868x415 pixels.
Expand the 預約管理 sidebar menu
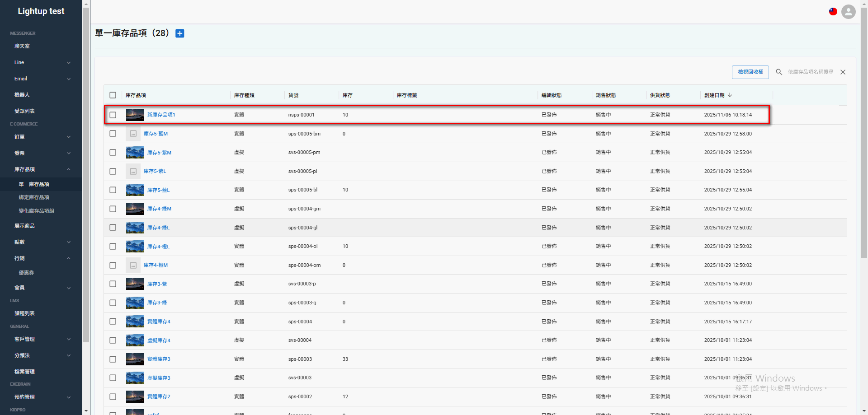tap(41, 397)
